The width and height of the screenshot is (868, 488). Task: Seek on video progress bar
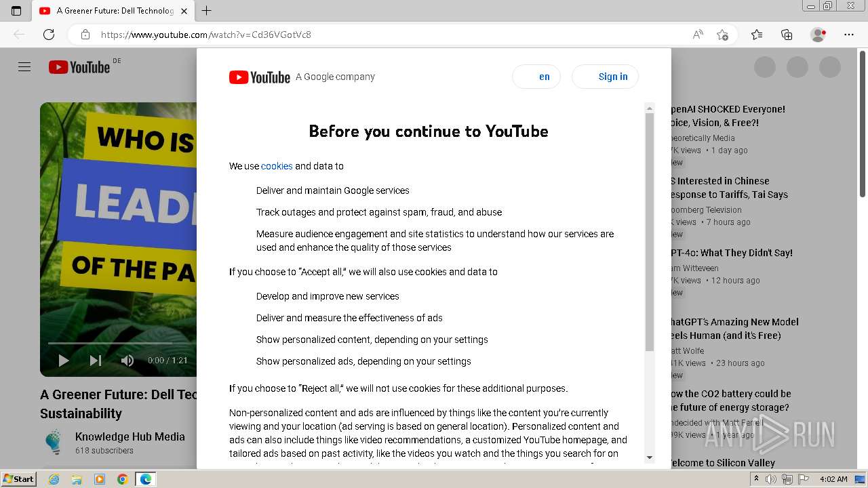[x=122, y=344]
